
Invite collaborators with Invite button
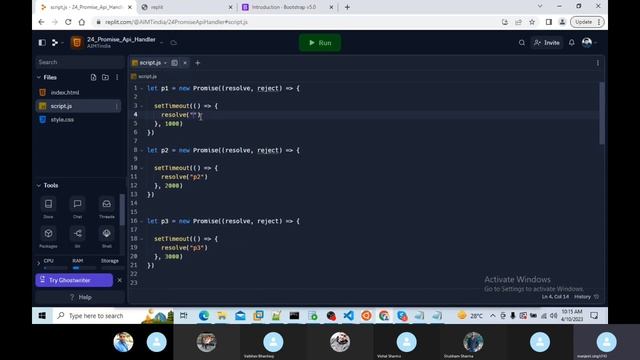(547, 42)
